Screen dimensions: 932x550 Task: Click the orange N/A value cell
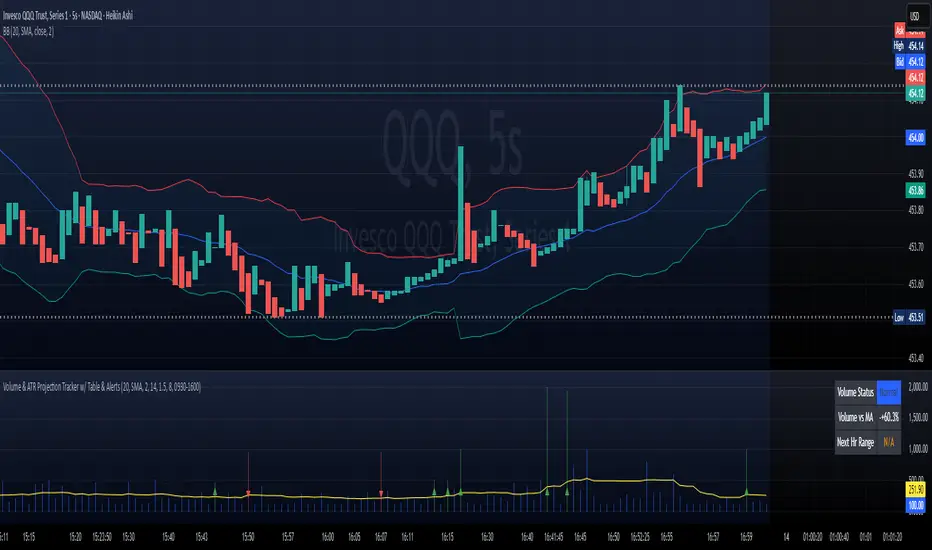tap(889, 442)
